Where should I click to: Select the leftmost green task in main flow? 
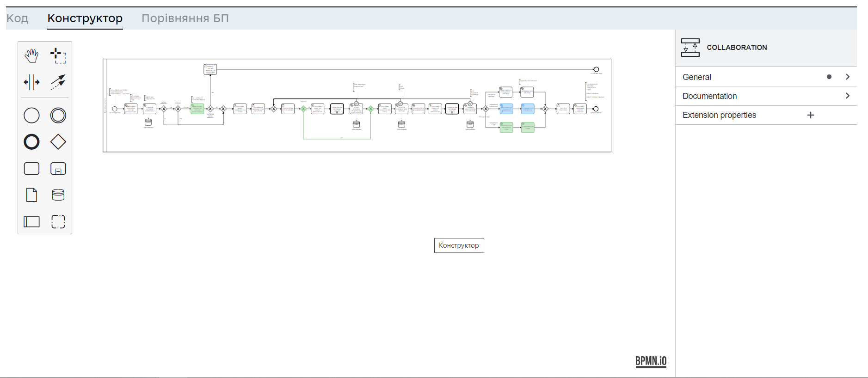click(197, 109)
